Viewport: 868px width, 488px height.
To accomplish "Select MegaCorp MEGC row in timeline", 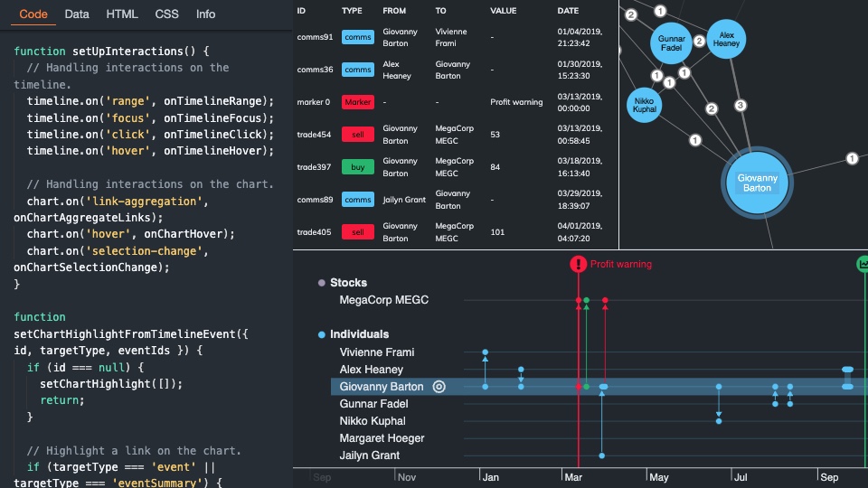I will [x=383, y=300].
